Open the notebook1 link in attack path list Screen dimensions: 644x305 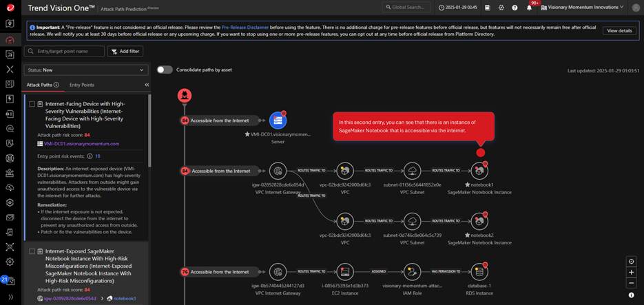click(125, 298)
